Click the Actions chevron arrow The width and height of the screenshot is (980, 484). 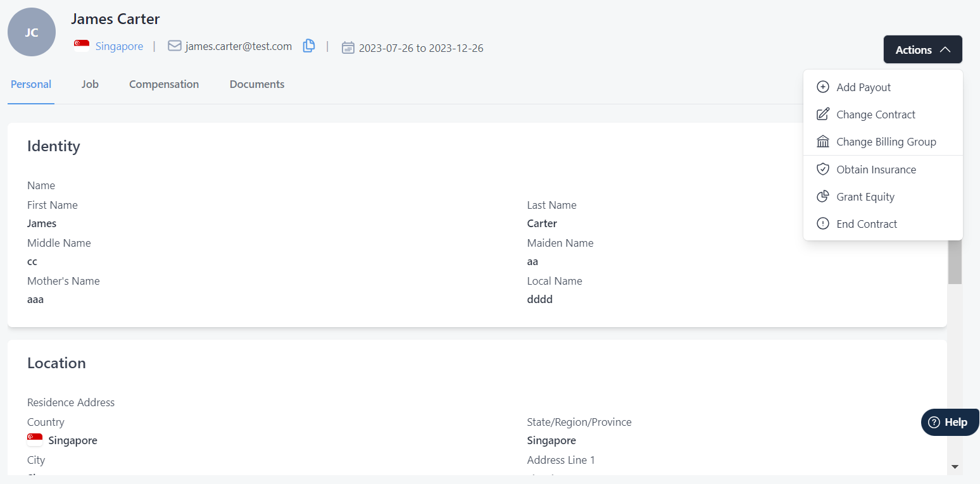click(x=945, y=50)
